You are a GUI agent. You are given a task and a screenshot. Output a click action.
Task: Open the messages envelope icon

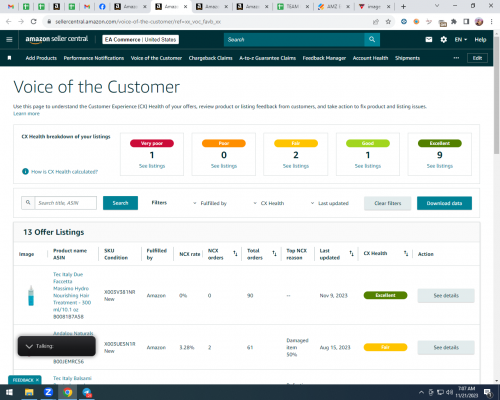tap(429, 40)
